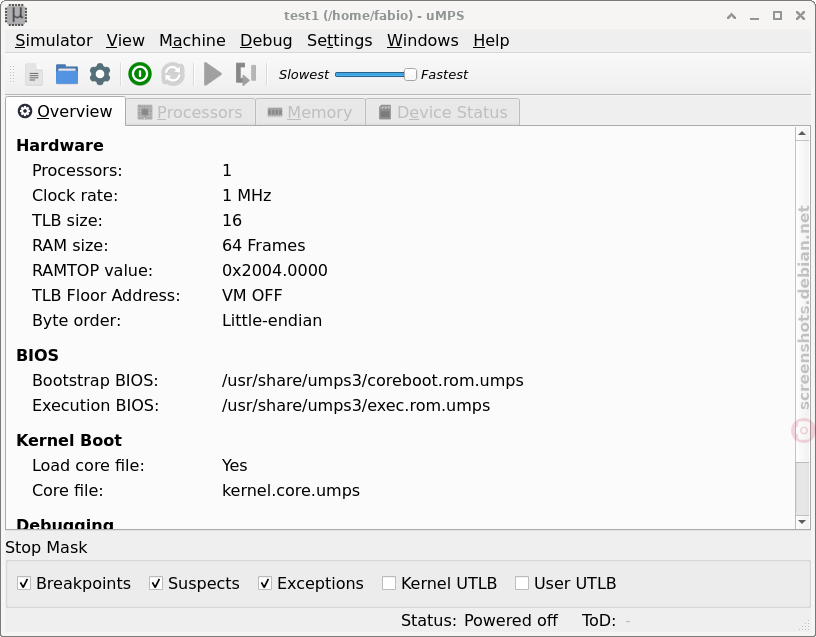Open the Settings menu
Image resolution: width=816 pixels, height=637 pixels.
(340, 41)
